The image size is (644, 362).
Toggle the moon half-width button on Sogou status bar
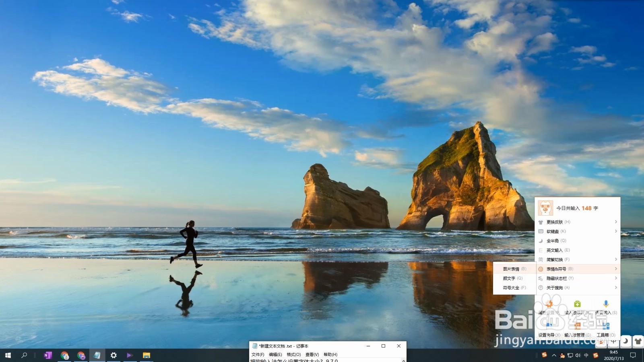(625, 341)
